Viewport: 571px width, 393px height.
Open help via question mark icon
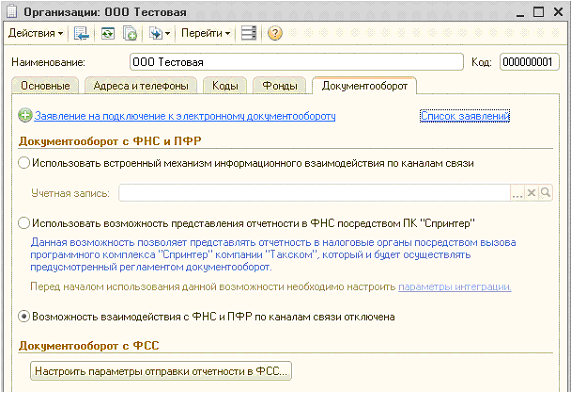coord(275,33)
